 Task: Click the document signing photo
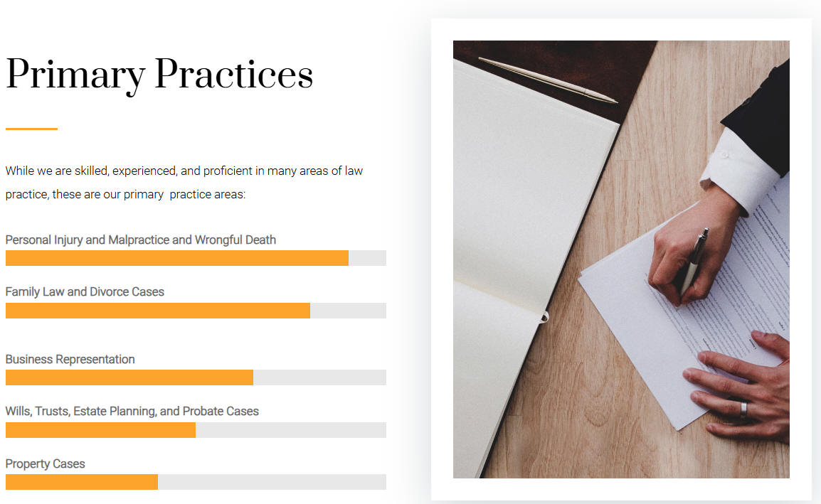tap(621, 259)
